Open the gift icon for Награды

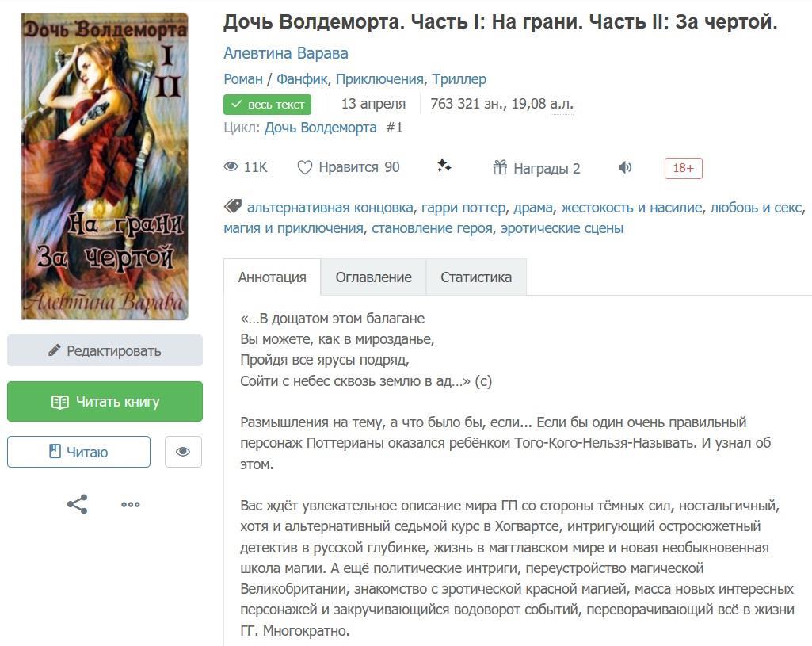tap(500, 167)
